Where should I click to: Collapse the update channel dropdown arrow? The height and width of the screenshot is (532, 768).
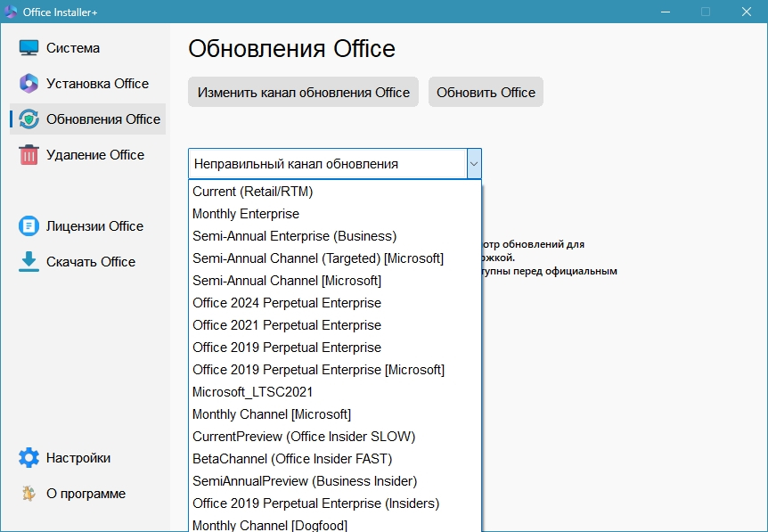tap(474, 164)
